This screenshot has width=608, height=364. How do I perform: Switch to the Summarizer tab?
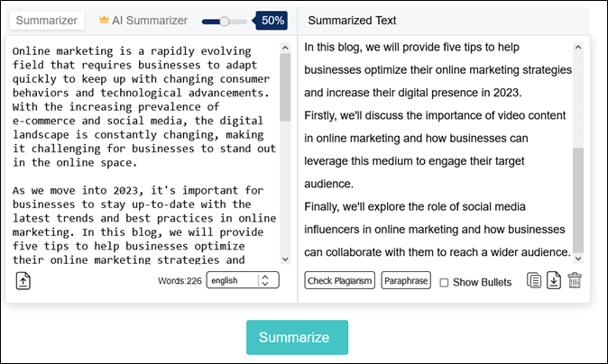tap(45, 20)
